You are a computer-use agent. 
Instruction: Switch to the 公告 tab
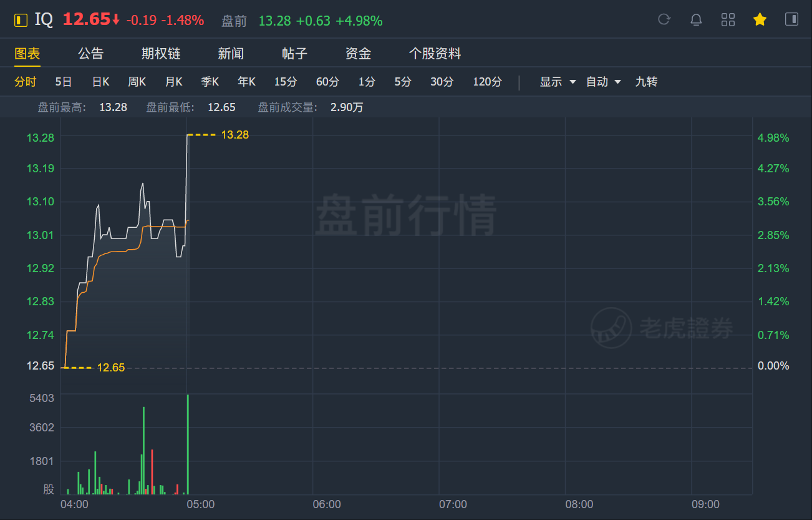click(x=91, y=54)
